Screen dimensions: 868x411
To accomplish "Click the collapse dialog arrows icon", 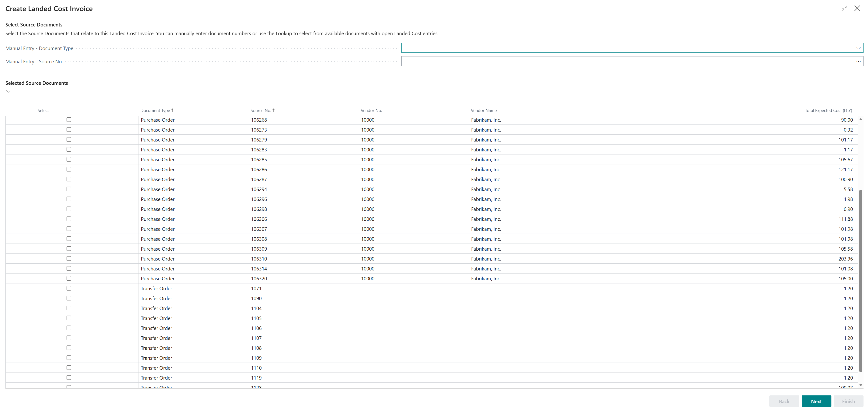I will point(844,9).
